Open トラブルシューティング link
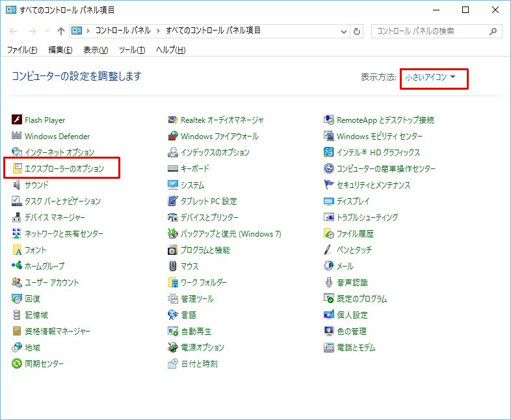Screen dimensions: 511x420 [x=367, y=217]
